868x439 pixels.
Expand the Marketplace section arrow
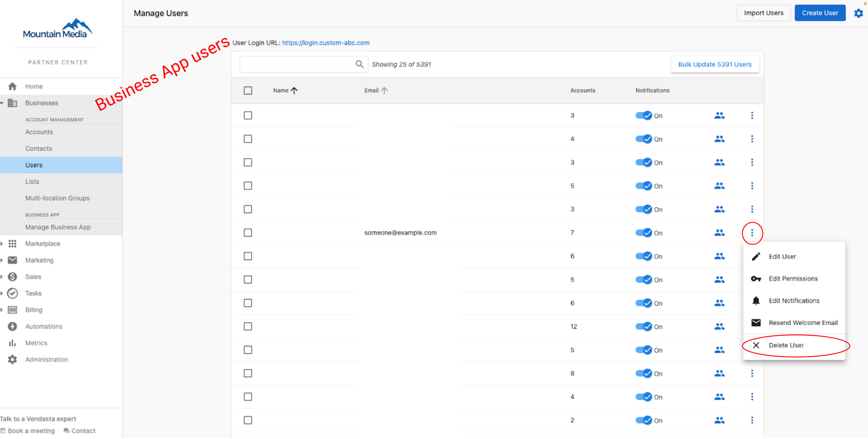tap(2, 243)
